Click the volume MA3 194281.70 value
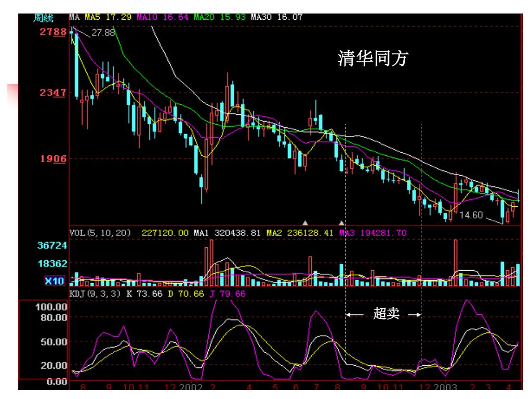The width and height of the screenshot is (532, 399). (373, 233)
